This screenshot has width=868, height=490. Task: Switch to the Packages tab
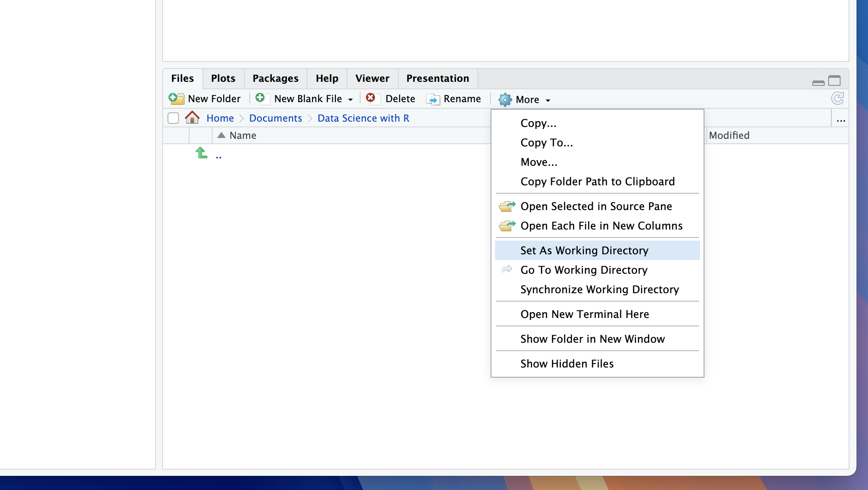click(x=275, y=78)
